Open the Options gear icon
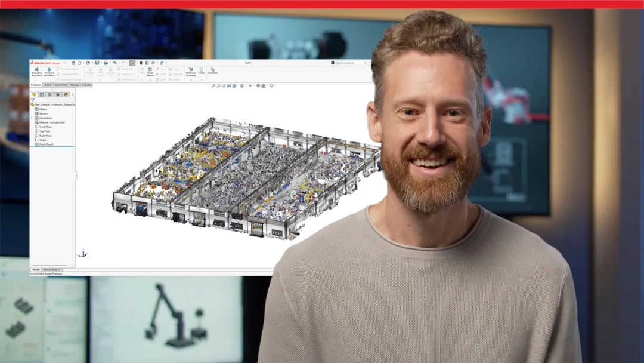This screenshot has width=644, height=363. [x=153, y=63]
